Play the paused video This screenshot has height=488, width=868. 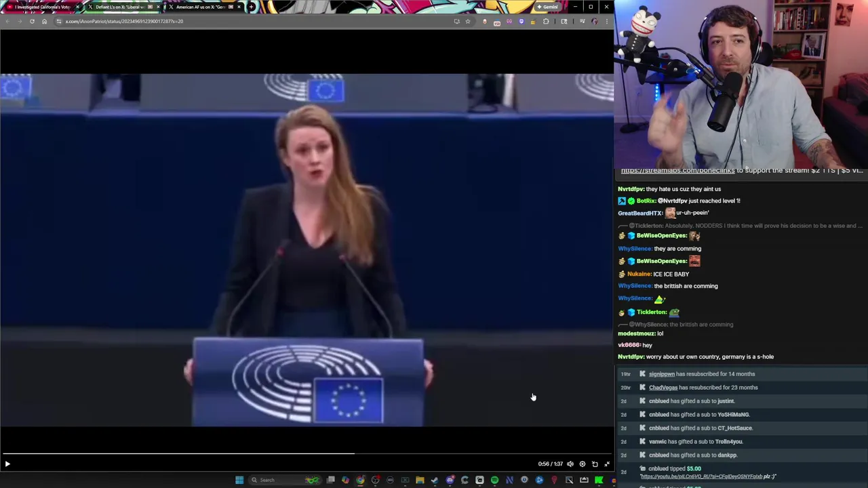click(x=7, y=464)
